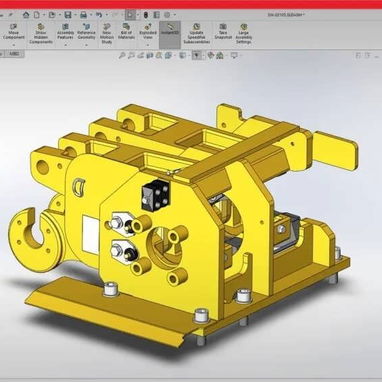This screenshot has height=382, width=382.
Task: Save the current assembly
Action: (68, 15)
